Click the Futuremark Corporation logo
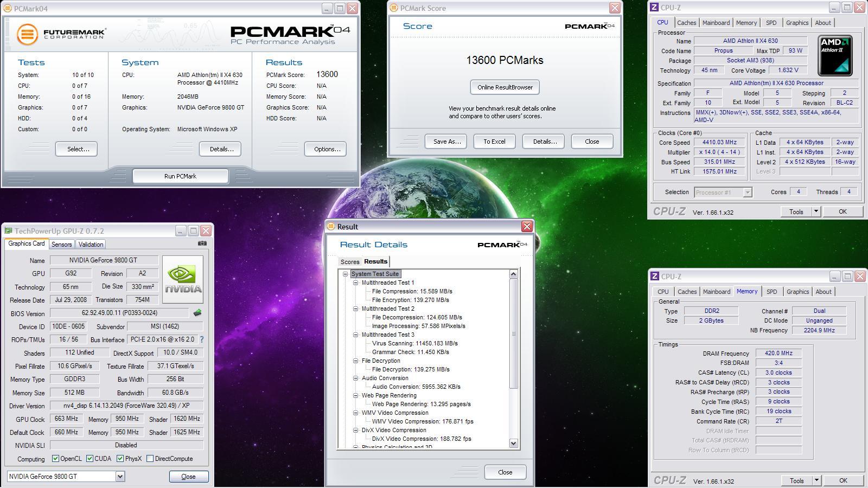868x488 pixels. (61, 34)
